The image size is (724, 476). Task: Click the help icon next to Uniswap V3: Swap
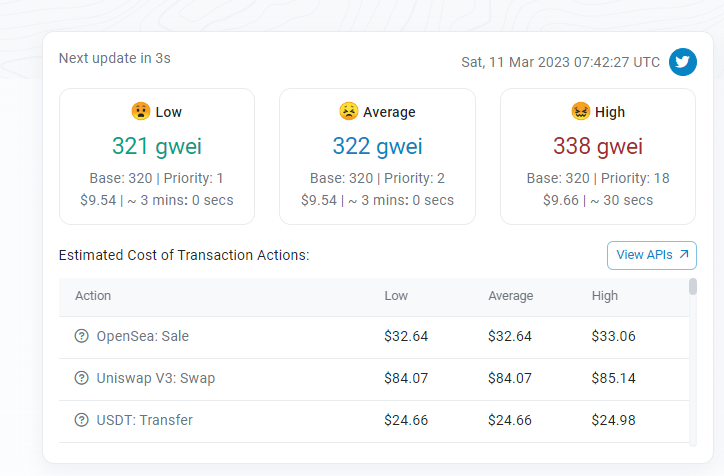pos(81,378)
